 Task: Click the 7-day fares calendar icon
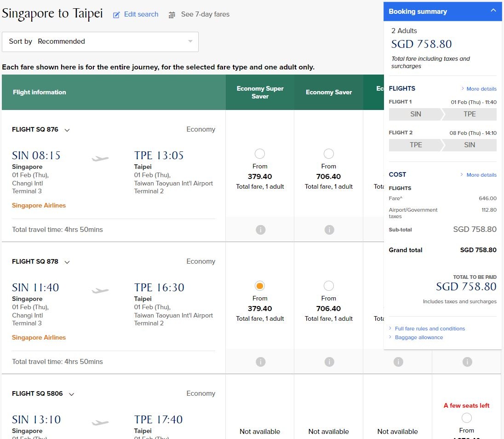click(172, 15)
